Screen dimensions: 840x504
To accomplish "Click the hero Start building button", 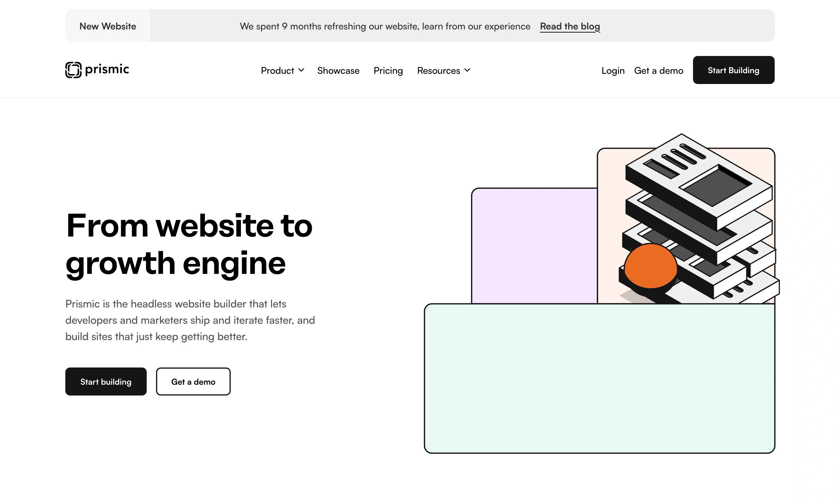I will tap(106, 381).
